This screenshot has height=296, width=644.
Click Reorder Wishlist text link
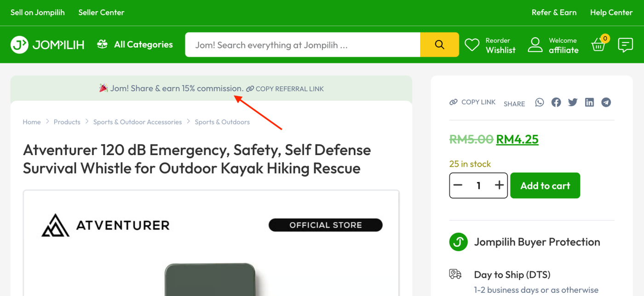500,45
